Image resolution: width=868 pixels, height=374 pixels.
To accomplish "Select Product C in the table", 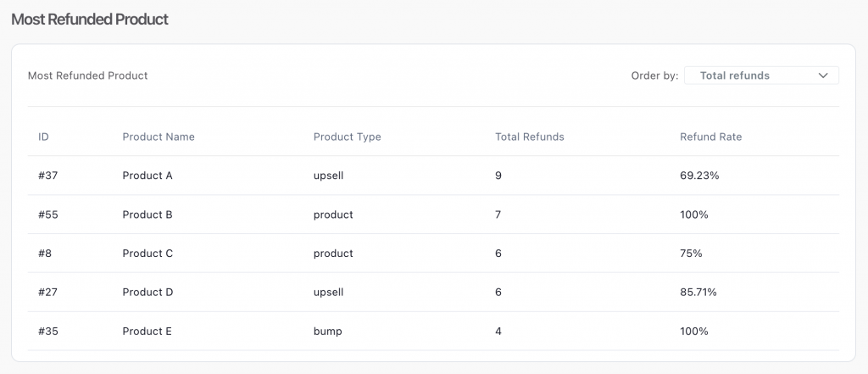I will pos(147,254).
